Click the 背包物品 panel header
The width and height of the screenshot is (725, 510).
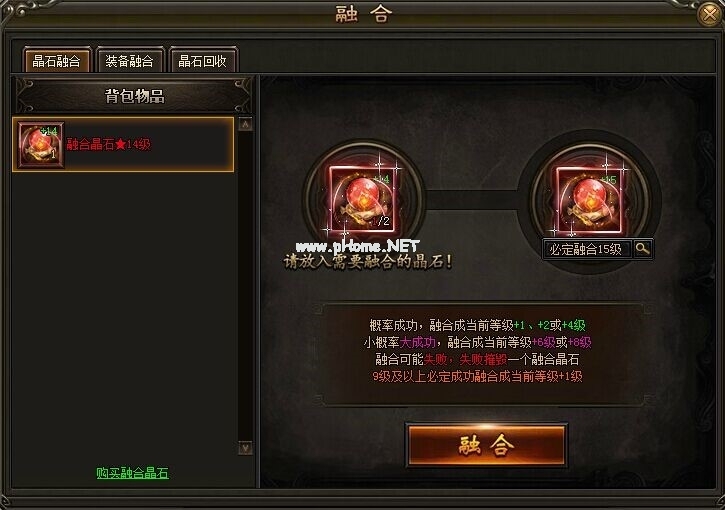point(134,96)
